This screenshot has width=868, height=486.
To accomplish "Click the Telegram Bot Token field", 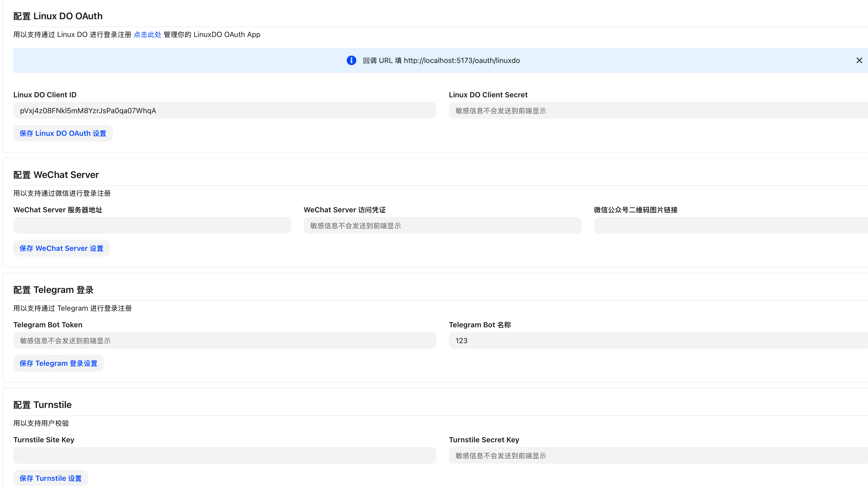I will point(224,340).
